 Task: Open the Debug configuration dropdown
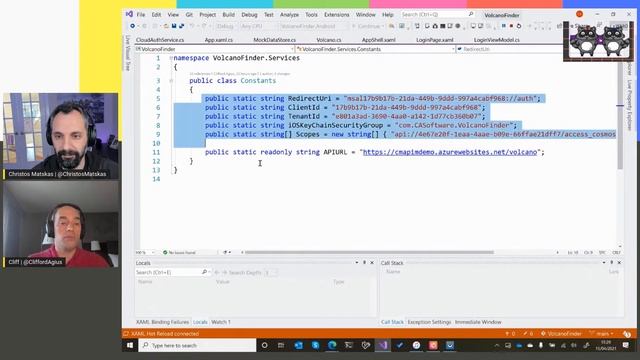[226, 26]
